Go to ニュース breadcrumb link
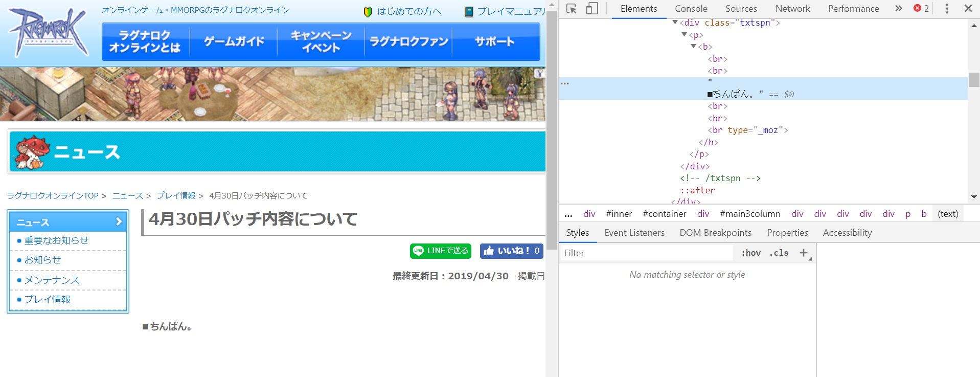Screen dimensions: 980x377 [127, 196]
